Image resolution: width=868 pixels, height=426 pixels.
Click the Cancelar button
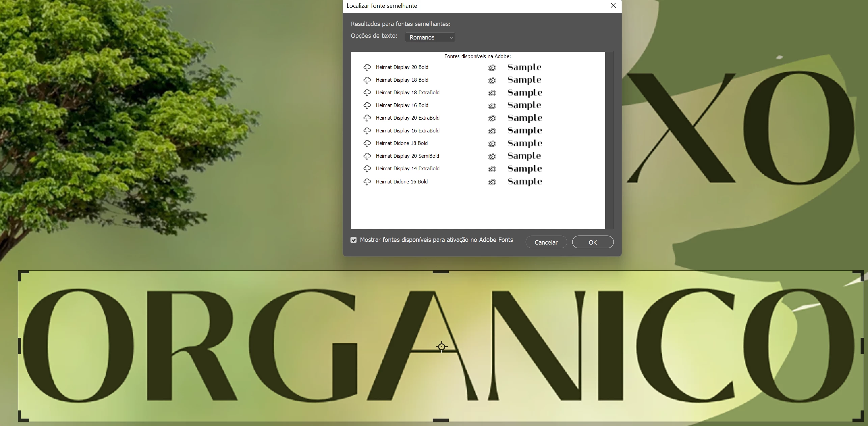[546, 242]
